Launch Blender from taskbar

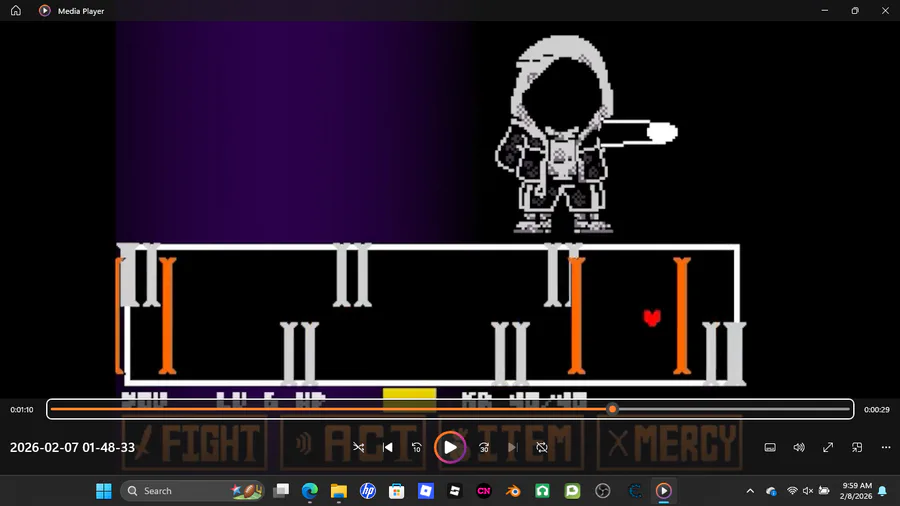point(513,491)
